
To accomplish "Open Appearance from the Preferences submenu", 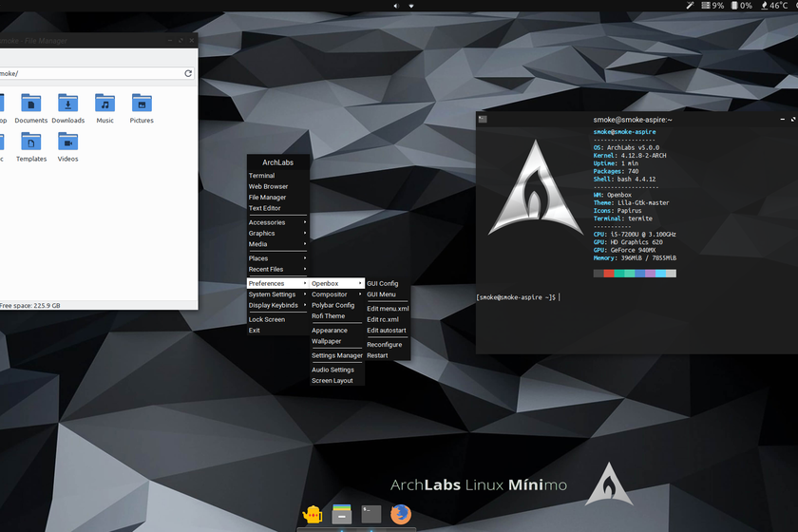I will tap(337, 330).
